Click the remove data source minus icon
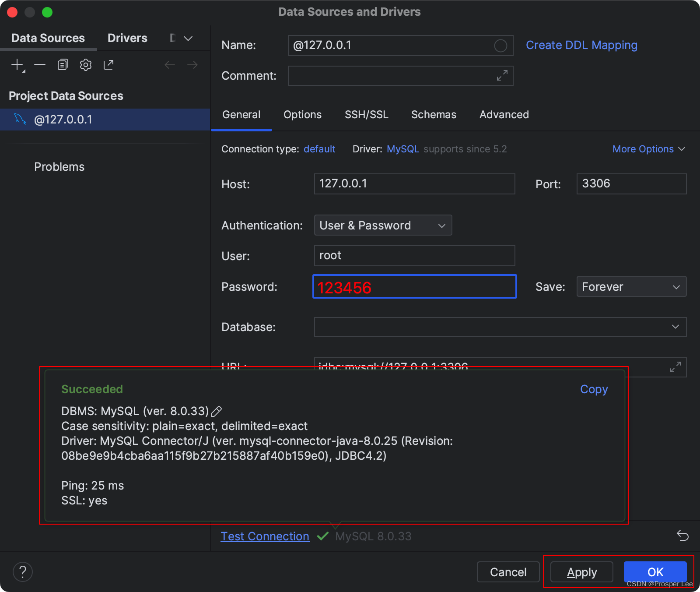The image size is (700, 592). coord(40,65)
